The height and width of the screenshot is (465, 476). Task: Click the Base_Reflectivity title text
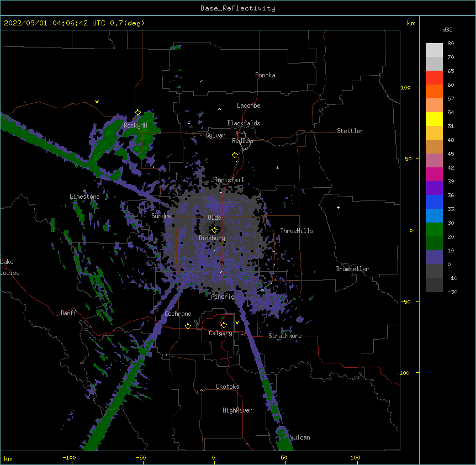tap(238, 8)
